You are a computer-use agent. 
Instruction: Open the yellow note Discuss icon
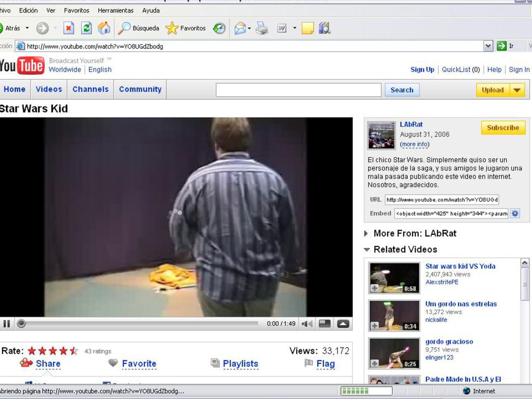[x=308, y=28]
